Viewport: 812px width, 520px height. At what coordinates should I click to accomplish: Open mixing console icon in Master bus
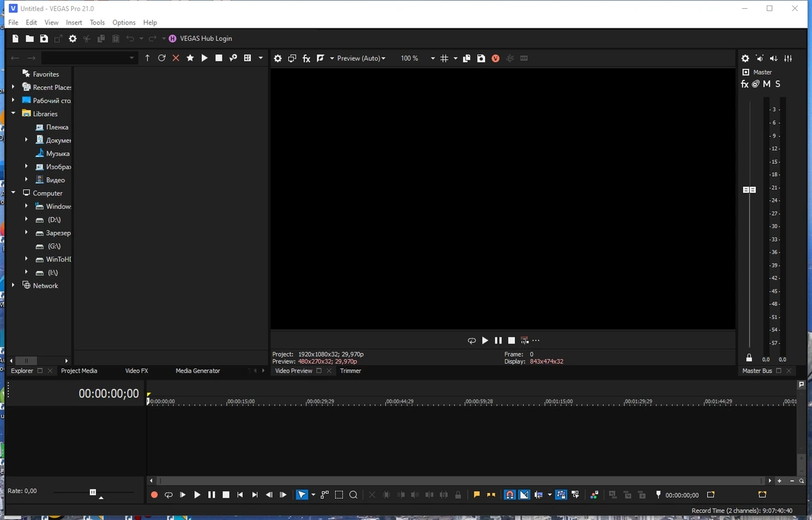coord(788,59)
